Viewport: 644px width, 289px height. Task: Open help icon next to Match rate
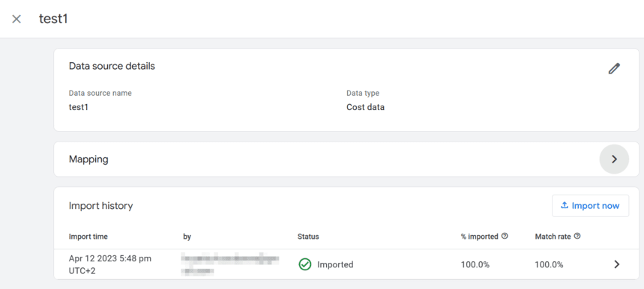coord(577,236)
